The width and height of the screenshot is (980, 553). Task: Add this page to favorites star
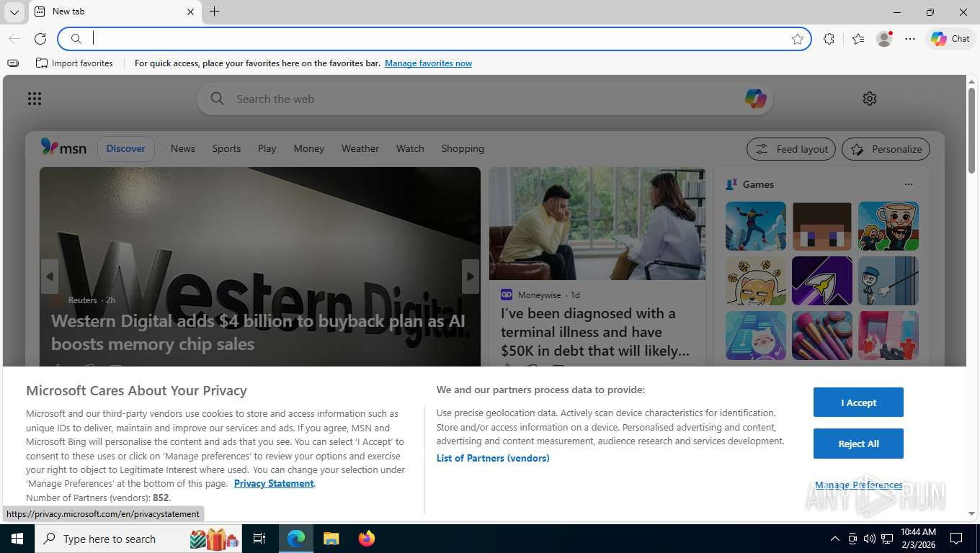pos(797,39)
